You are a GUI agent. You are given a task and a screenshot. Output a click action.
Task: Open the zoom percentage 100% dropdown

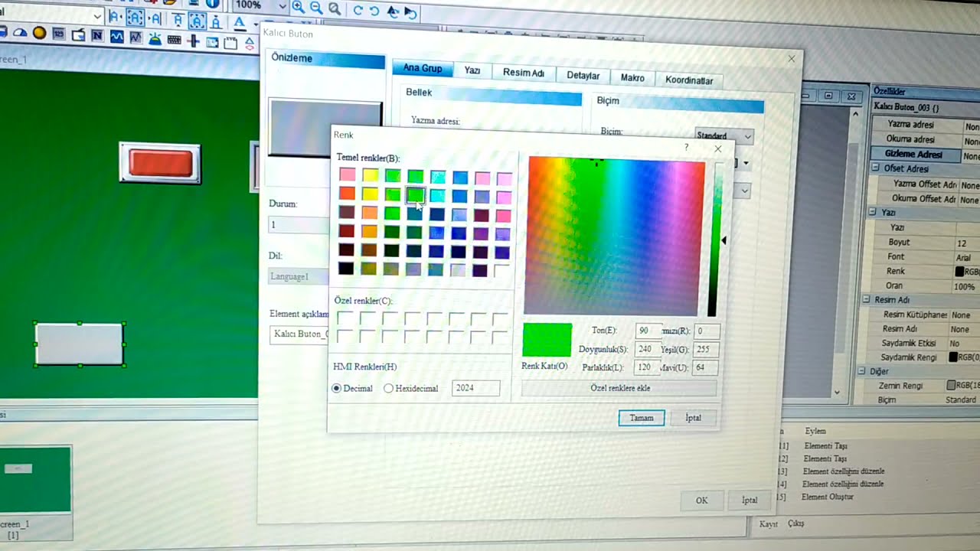pos(282,6)
